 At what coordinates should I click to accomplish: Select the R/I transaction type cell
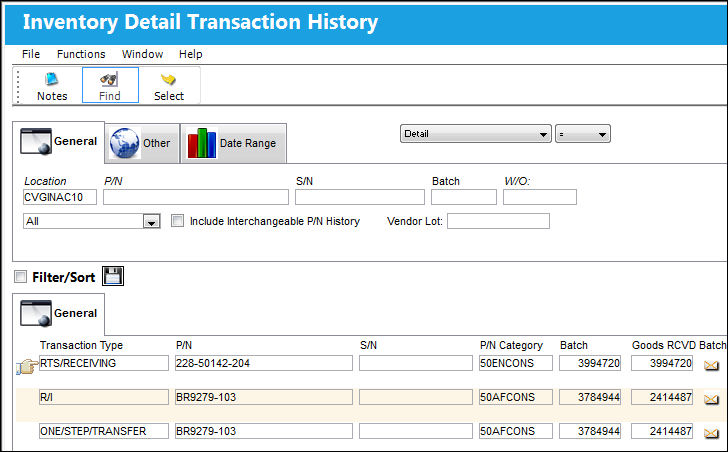tap(104, 397)
